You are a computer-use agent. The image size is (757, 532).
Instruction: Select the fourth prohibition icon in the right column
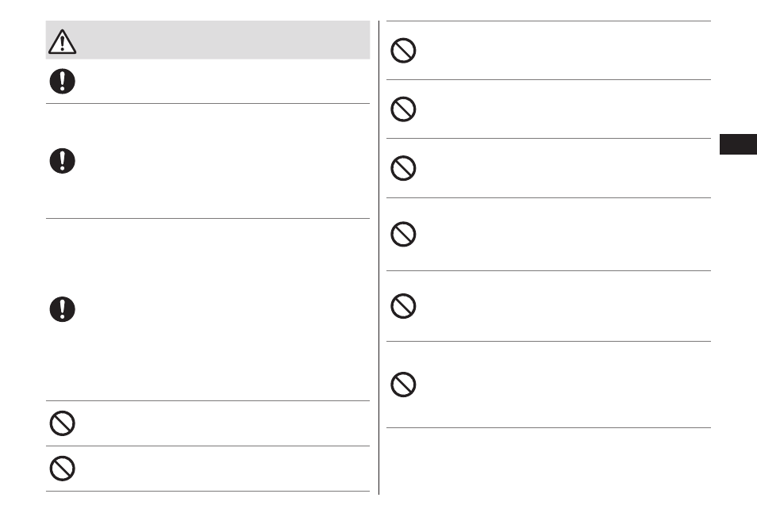pyautogui.click(x=403, y=235)
